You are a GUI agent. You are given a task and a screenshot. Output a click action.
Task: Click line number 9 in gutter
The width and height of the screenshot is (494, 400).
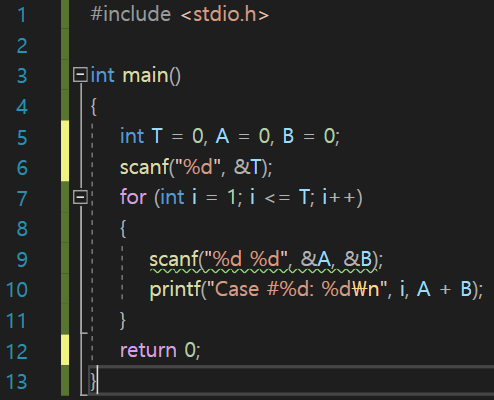[22, 260]
